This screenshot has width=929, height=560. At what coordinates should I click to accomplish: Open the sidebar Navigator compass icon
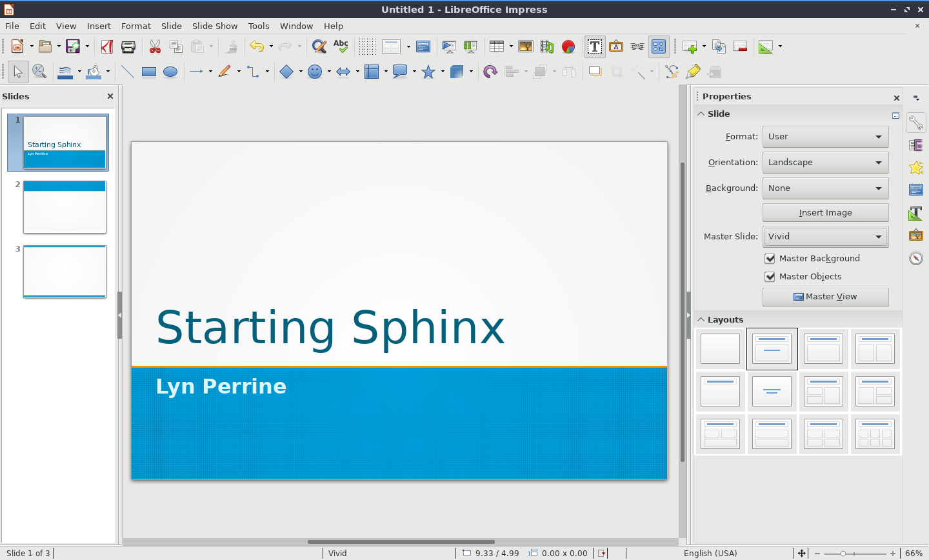915,258
